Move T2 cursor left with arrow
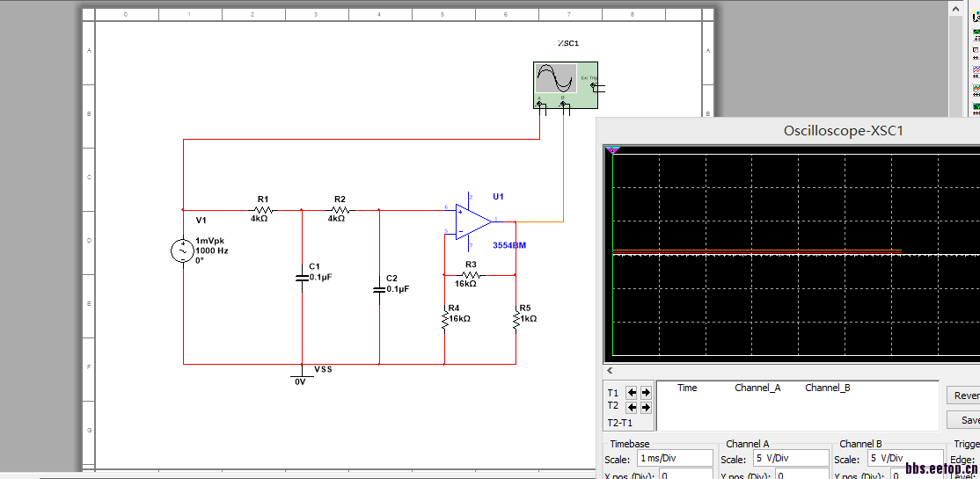Screen dimensions: 980x479 pos(632,407)
